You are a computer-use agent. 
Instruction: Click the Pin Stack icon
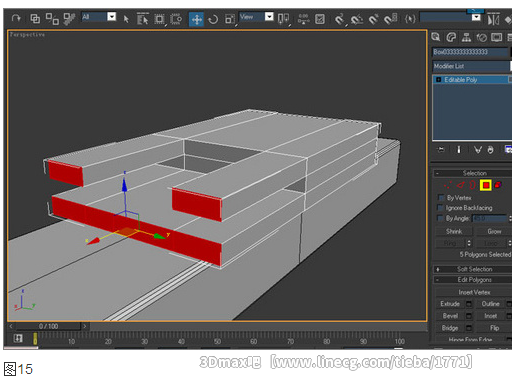pos(441,150)
